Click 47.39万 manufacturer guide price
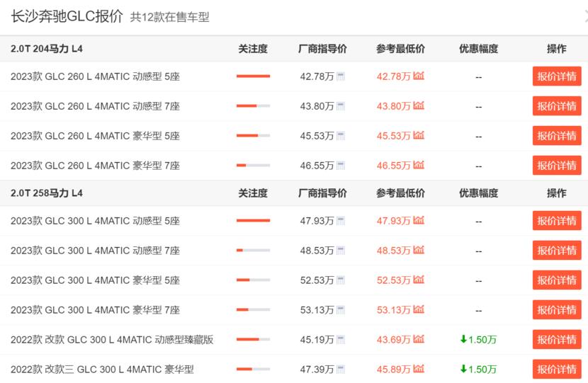This screenshot has width=588, height=383. click(317, 369)
